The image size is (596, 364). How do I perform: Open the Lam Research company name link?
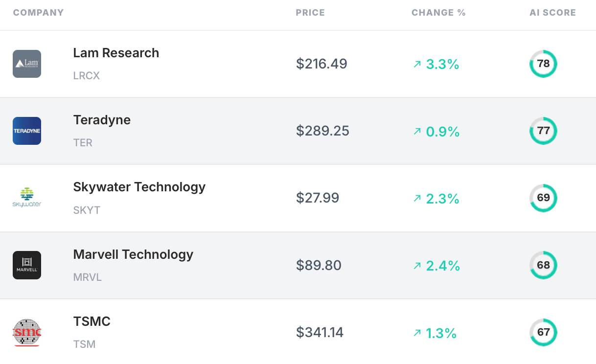(116, 53)
